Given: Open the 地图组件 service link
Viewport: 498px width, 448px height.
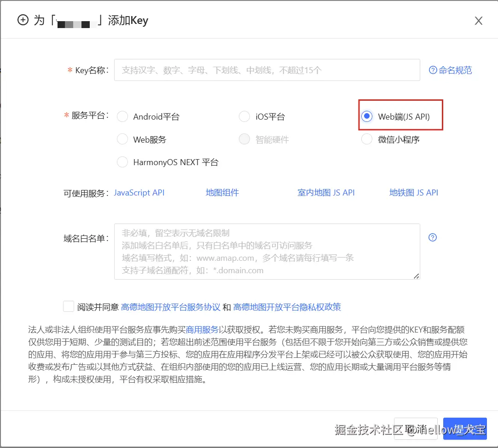Looking at the screenshot, I should (x=222, y=193).
